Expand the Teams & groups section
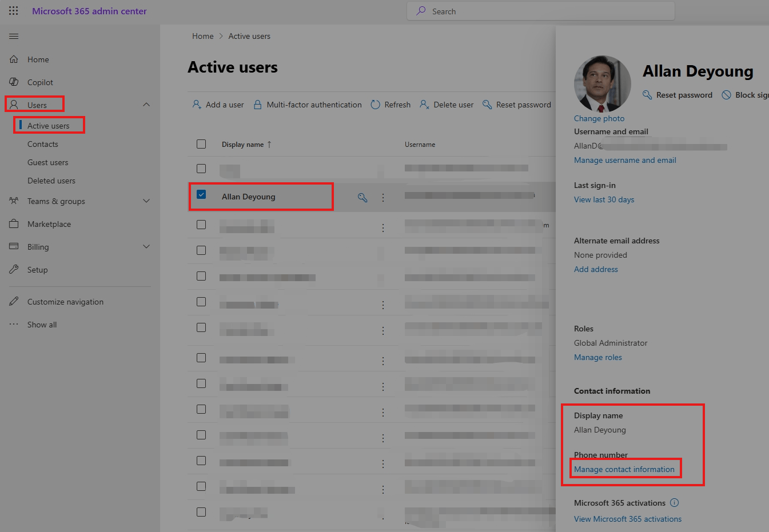This screenshot has width=769, height=532. coord(146,201)
